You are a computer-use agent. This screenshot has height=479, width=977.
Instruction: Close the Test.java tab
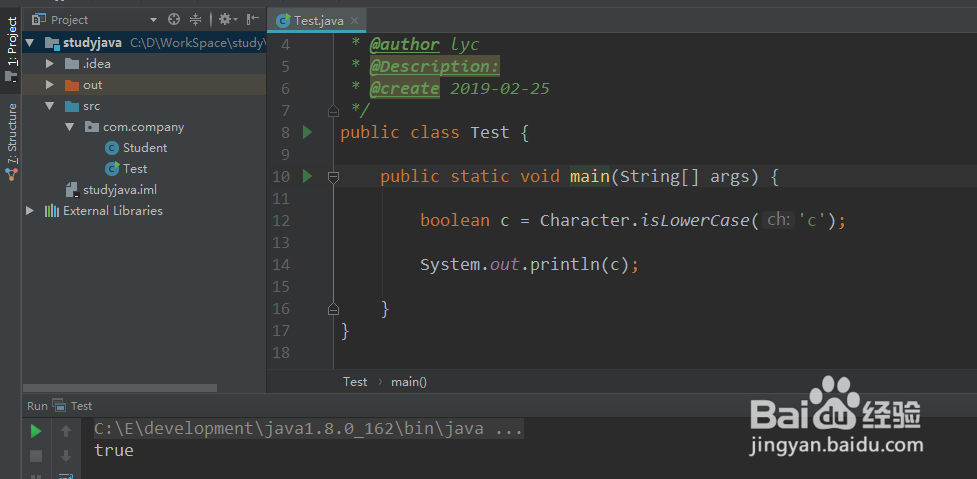pos(355,21)
